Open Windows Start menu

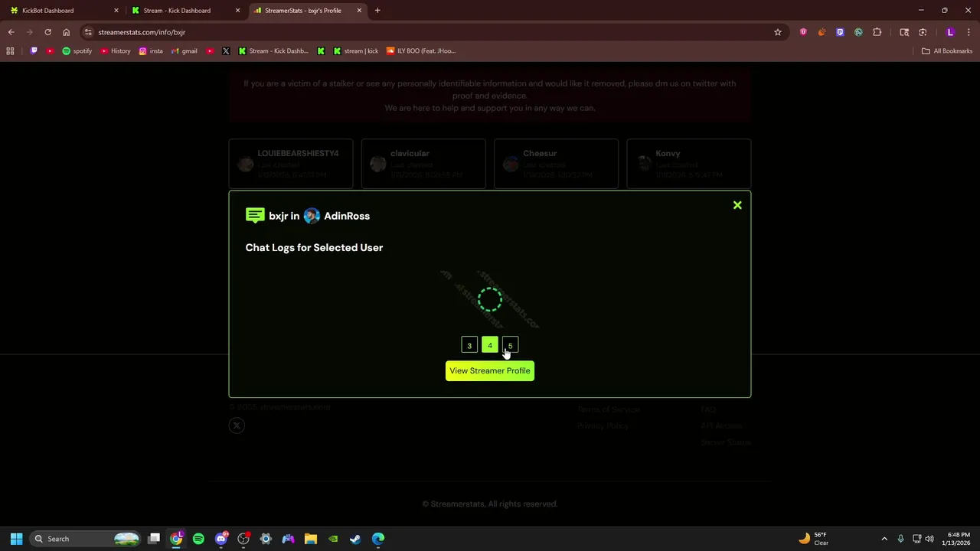point(16,539)
